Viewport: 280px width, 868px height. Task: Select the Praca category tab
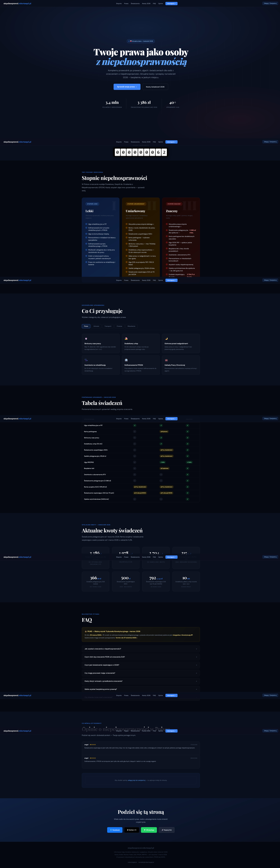pyautogui.click(x=86, y=326)
